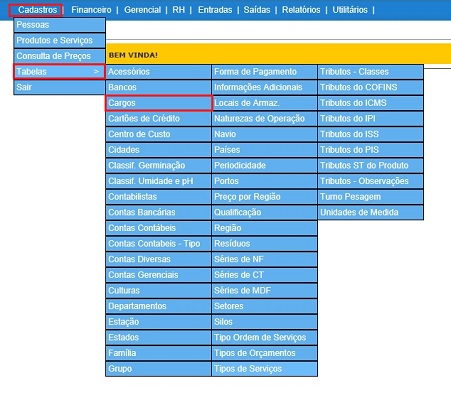Open the Pessoas entry
451x415 pixels.
point(59,25)
